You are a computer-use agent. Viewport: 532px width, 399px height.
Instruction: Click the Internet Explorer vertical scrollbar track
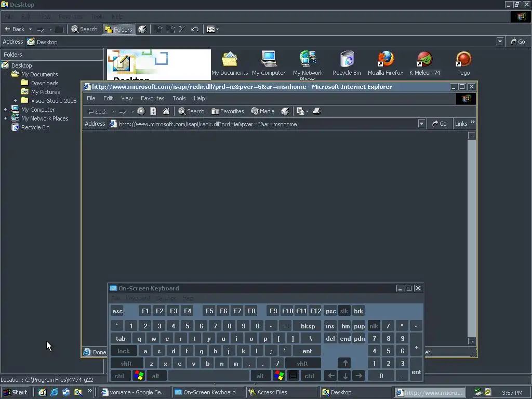471,237
